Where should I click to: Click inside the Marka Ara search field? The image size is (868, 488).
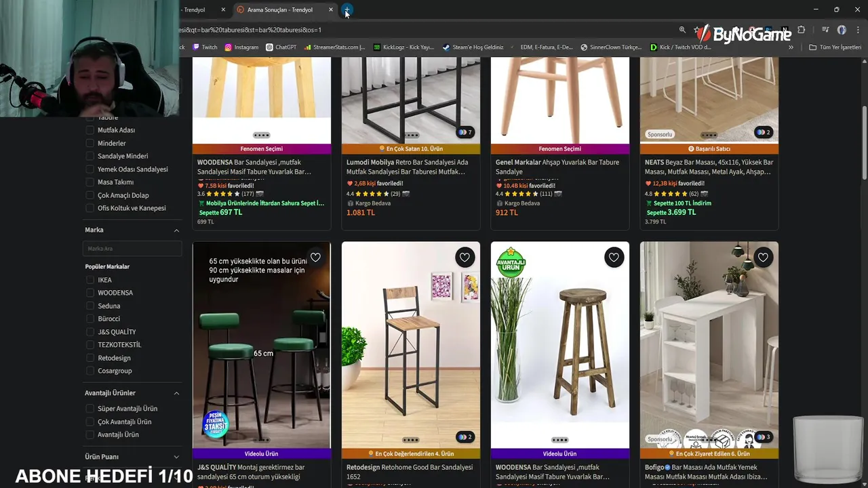point(132,249)
